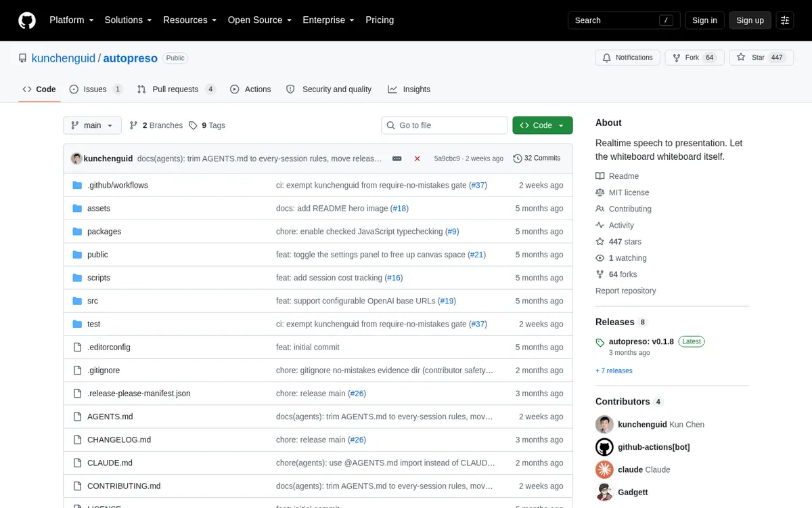
Task: Open pull request #16 link in scripts row
Action: [393, 278]
